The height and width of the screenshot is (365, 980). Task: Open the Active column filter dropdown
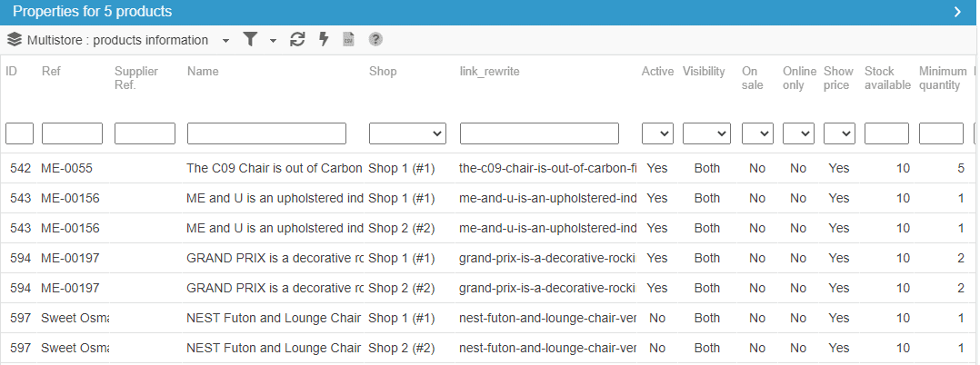(657, 133)
